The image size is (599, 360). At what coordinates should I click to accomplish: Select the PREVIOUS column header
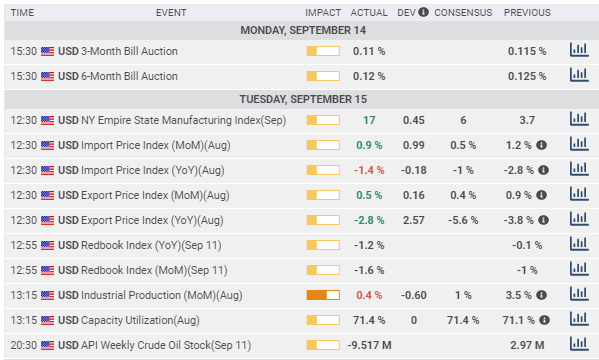(527, 13)
